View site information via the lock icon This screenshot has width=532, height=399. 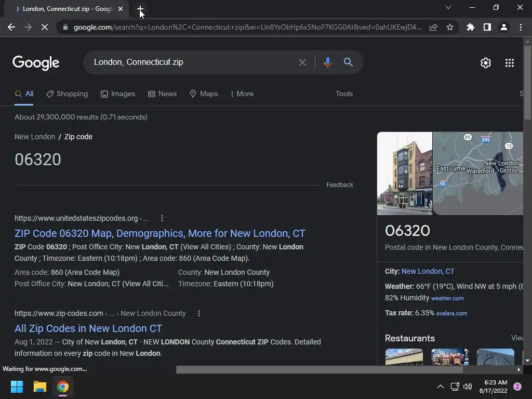[65, 27]
